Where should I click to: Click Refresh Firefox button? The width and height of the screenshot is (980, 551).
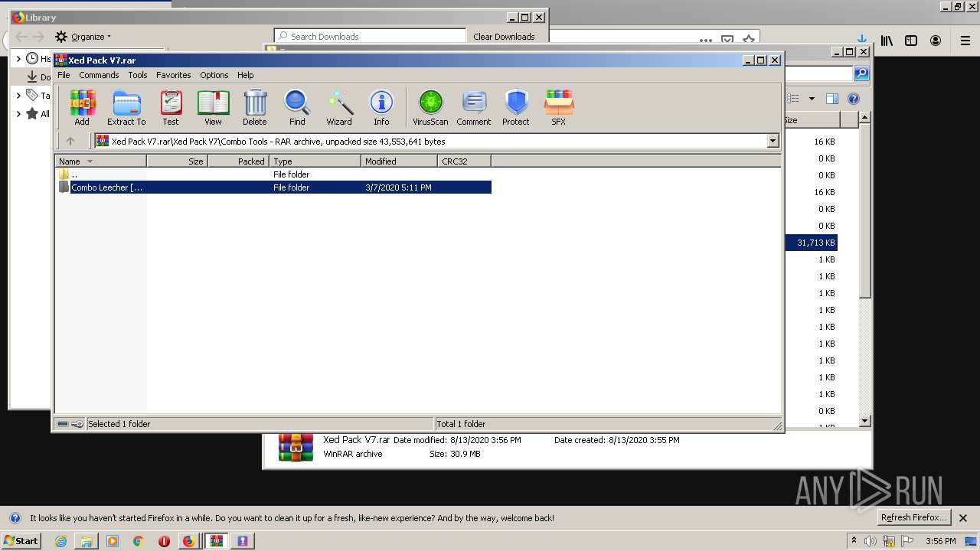pos(914,517)
